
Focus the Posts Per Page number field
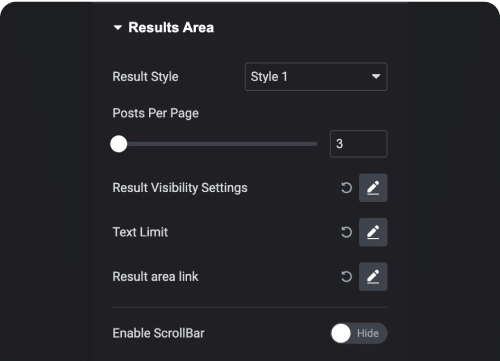click(359, 144)
